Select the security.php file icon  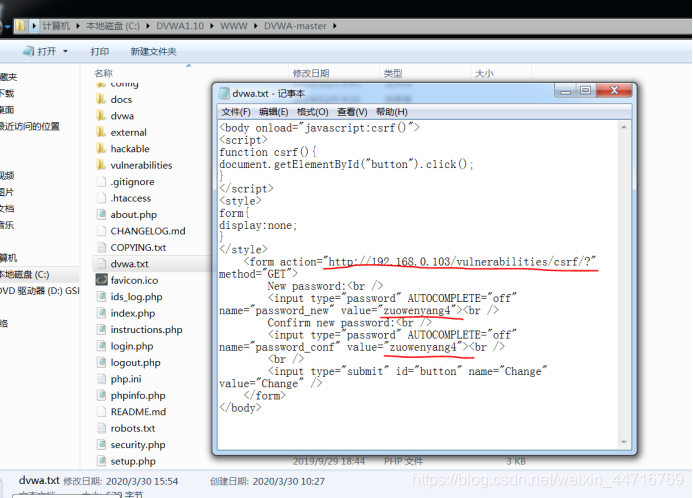101,445
